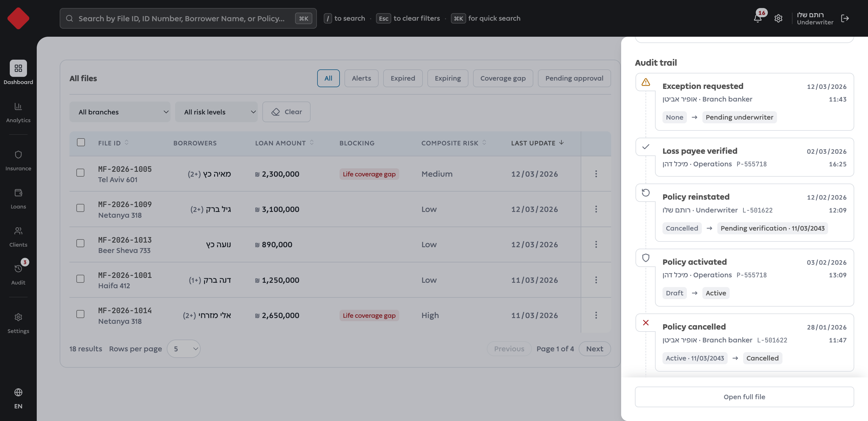
Task: Open row actions for MF-2026-1013
Action: click(x=596, y=244)
